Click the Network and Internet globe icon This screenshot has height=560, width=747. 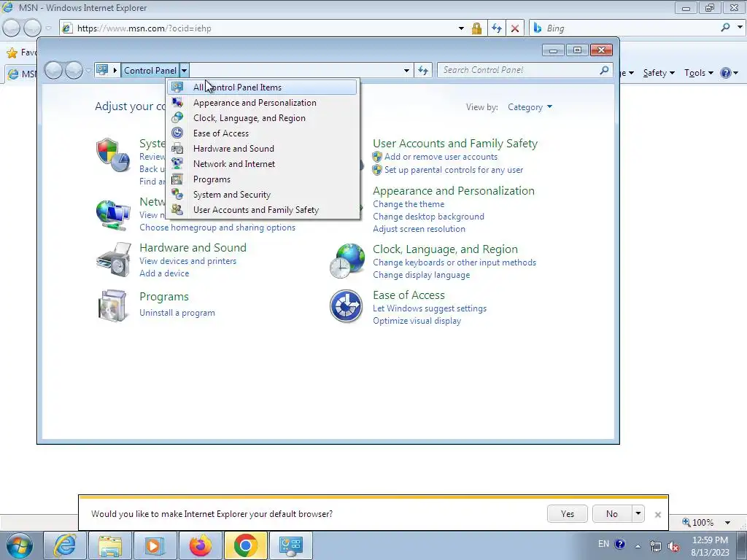[x=113, y=215]
